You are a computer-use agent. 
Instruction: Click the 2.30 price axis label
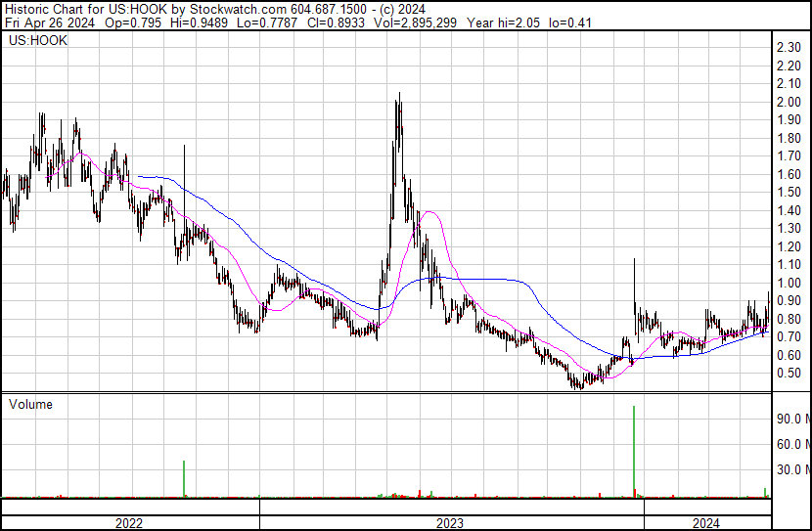(789, 47)
